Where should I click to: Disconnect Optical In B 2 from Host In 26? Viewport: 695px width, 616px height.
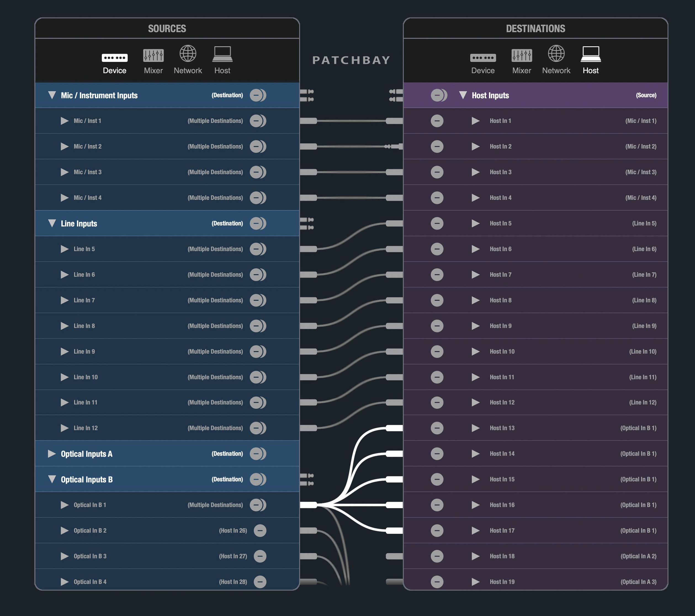(x=260, y=530)
